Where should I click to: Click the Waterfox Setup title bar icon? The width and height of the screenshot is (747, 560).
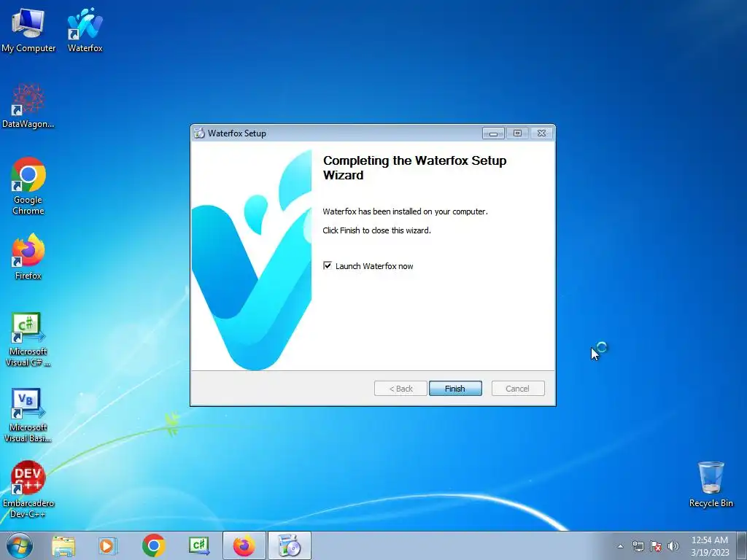point(199,133)
